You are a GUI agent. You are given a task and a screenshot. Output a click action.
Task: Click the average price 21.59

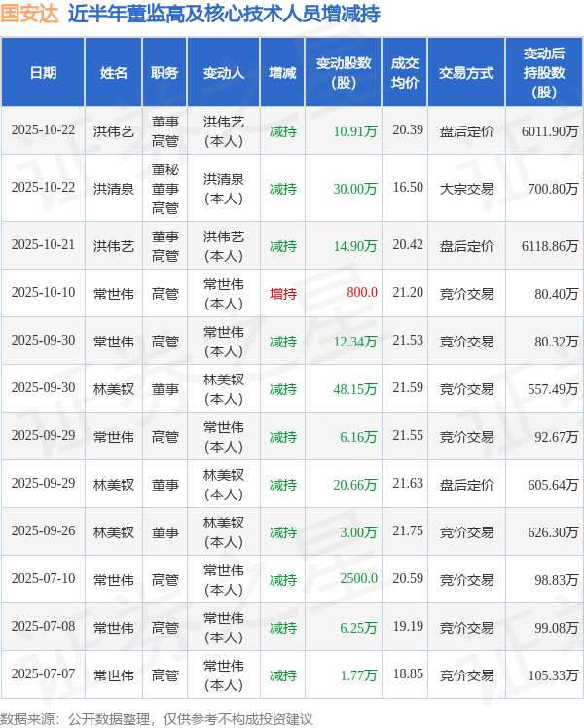[x=408, y=388]
